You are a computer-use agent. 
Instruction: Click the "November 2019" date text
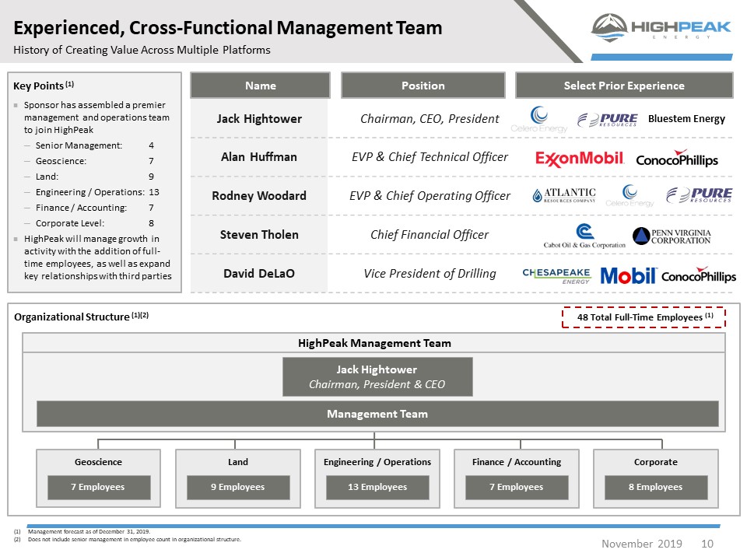tap(642, 544)
